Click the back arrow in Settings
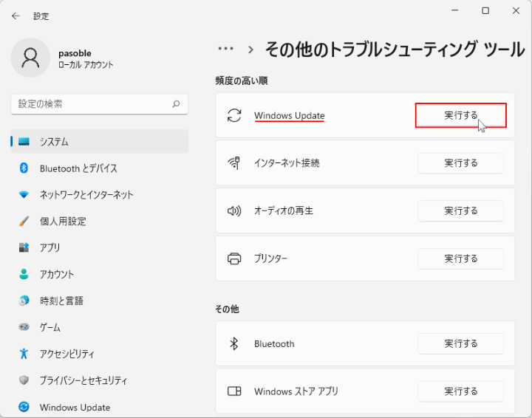Viewport: 532px width, 418px height. click(x=16, y=16)
